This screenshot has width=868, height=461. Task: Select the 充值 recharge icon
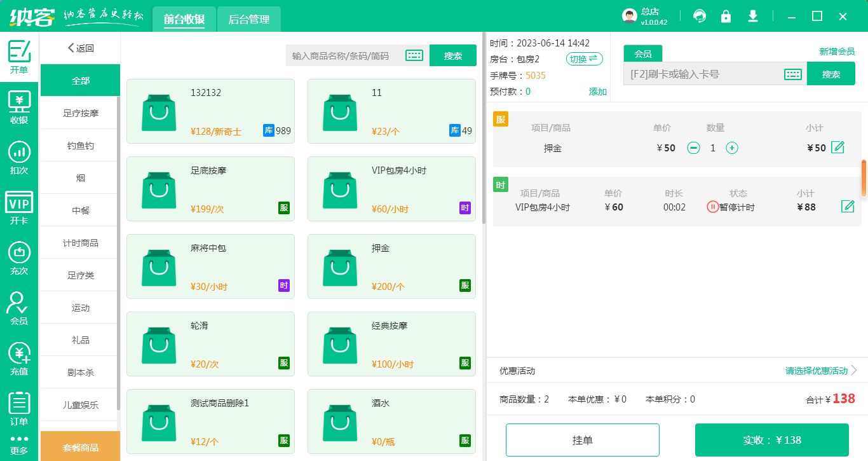click(x=19, y=356)
